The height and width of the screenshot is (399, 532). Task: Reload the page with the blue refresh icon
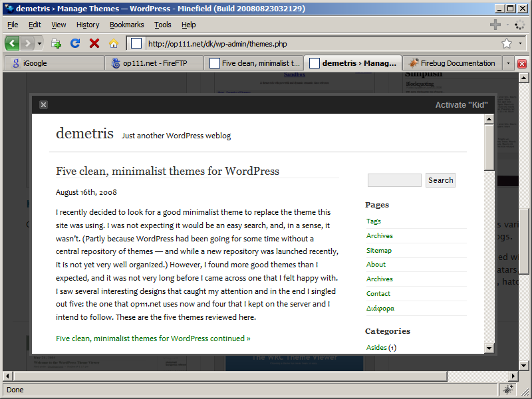[75, 43]
